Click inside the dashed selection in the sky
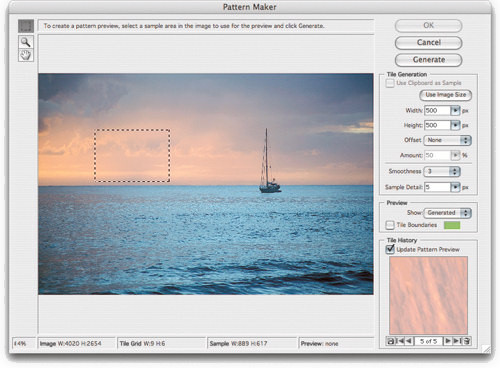 click(132, 156)
